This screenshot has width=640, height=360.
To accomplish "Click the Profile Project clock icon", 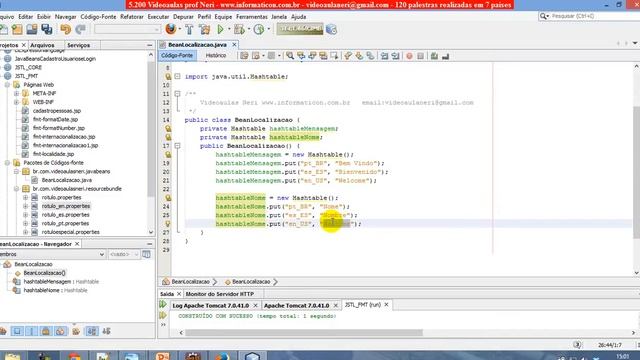I will [259, 29].
